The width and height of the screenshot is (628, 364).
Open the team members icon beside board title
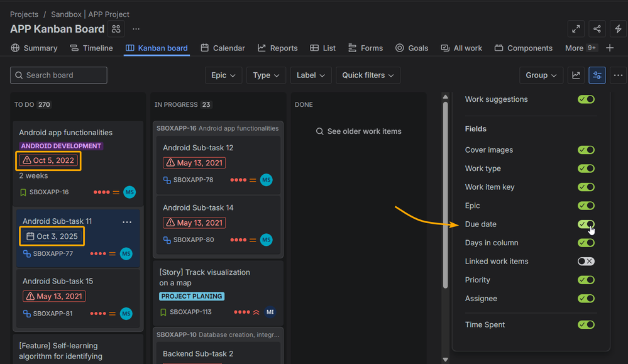(x=116, y=29)
